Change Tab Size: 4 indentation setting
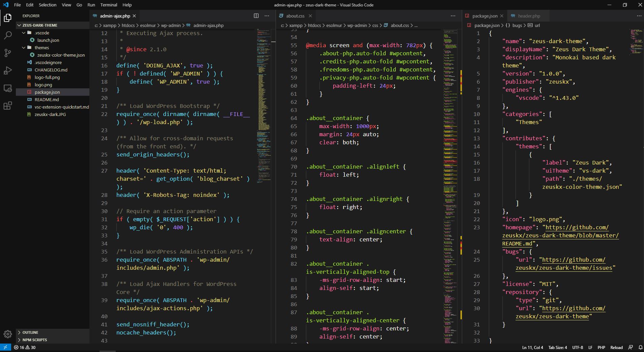Screen dimensions: 644x352 557,347
